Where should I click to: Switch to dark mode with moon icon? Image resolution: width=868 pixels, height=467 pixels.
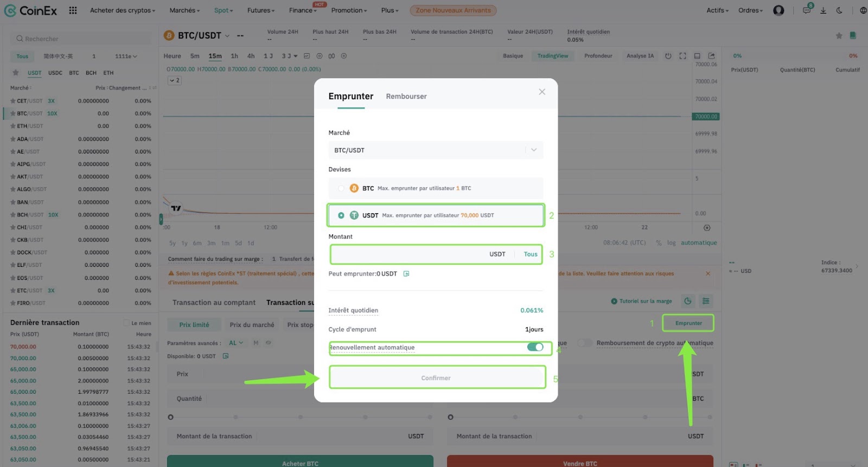839,10
